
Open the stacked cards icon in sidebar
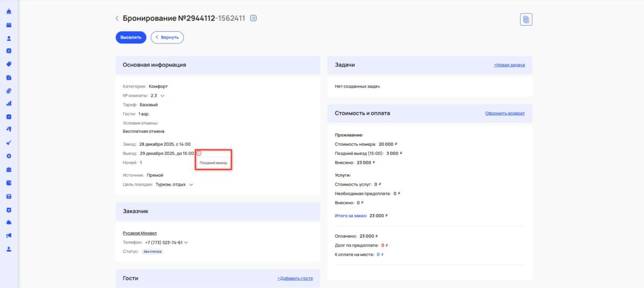pos(9,90)
